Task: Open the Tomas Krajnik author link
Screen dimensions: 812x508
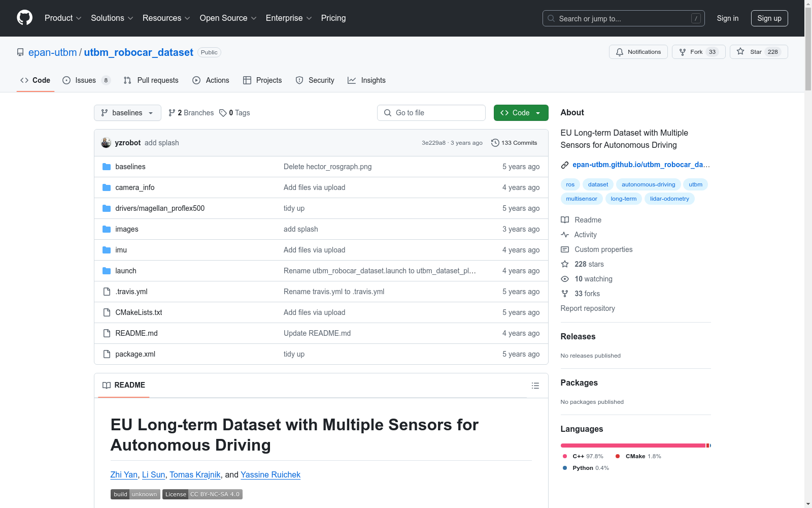Action: 195,474
